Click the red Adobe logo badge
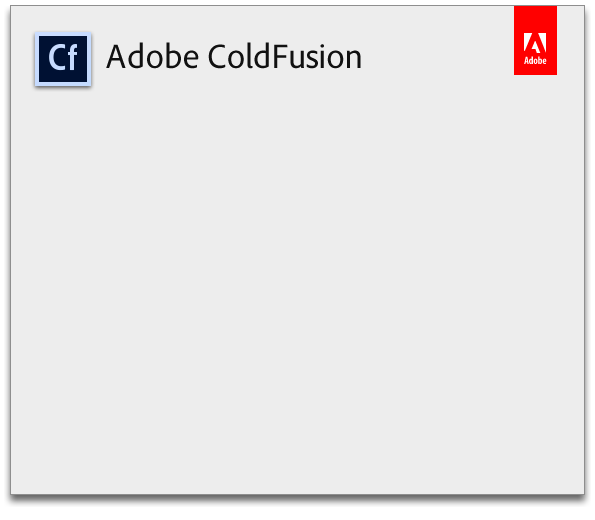The width and height of the screenshot is (595, 520). click(x=535, y=40)
